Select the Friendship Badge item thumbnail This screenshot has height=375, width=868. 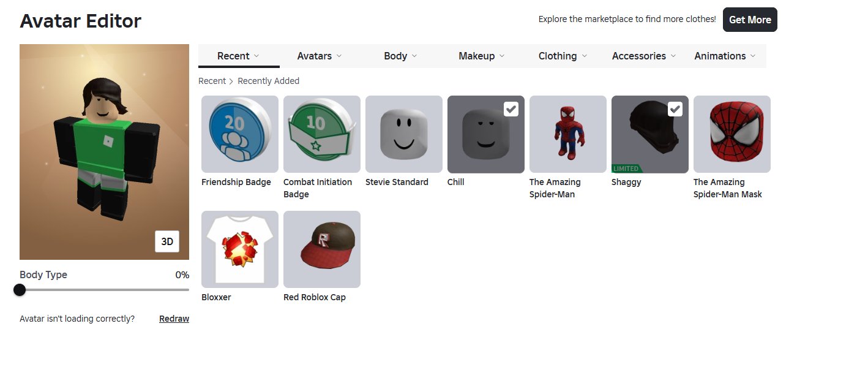pos(240,134)
